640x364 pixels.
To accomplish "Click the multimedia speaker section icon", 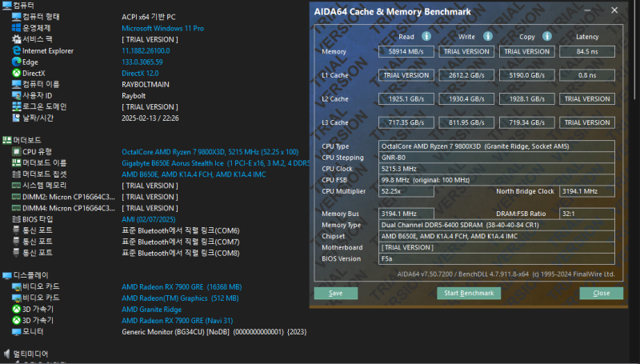I will pos(6,354).
